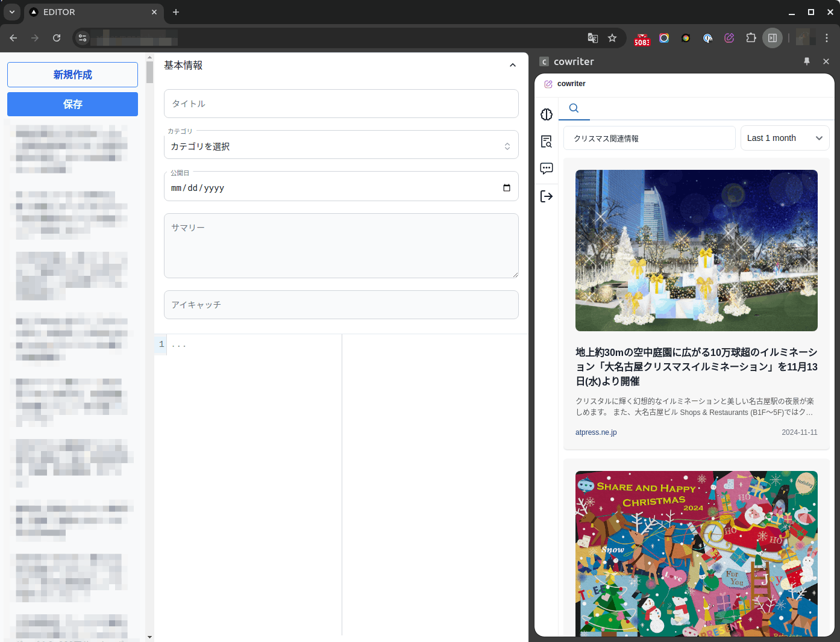
Task: Pin the cowriter side panel
Action: (807, 61)
